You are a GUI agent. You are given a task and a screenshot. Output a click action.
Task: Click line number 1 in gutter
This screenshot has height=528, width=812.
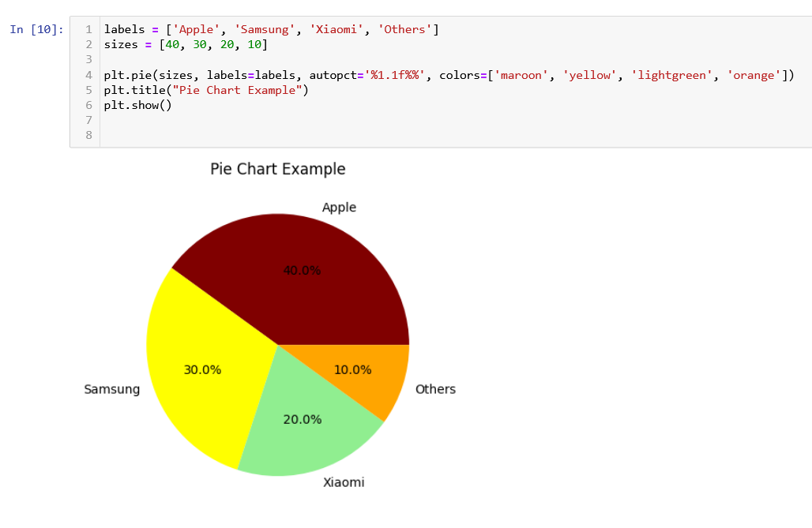88,29
